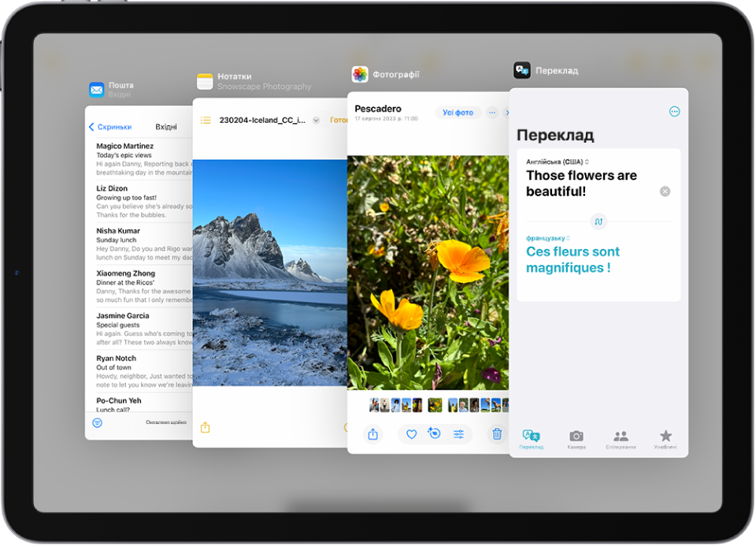Tap the Готово button in Notes

(339, 120)
